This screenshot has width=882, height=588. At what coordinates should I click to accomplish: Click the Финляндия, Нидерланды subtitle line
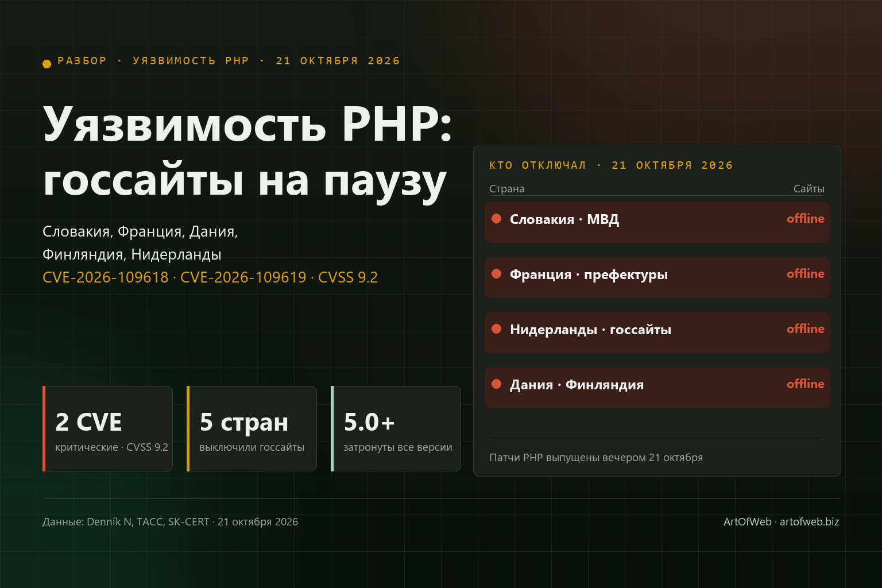132,254
